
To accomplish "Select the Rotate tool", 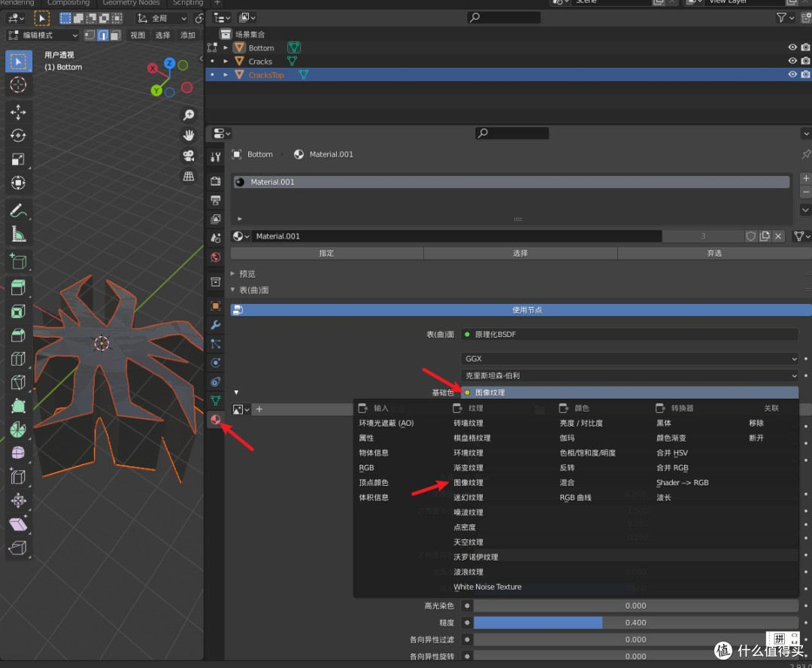I will point(18,135).
